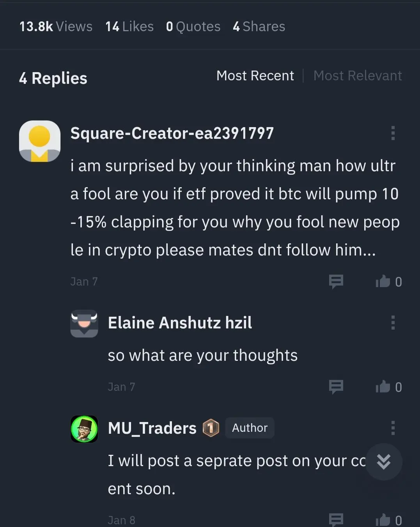Image resolution: width=420 pixels, height=527 pixels.
Task: Sort replies by Most Relevant
Action: [358, 76]
